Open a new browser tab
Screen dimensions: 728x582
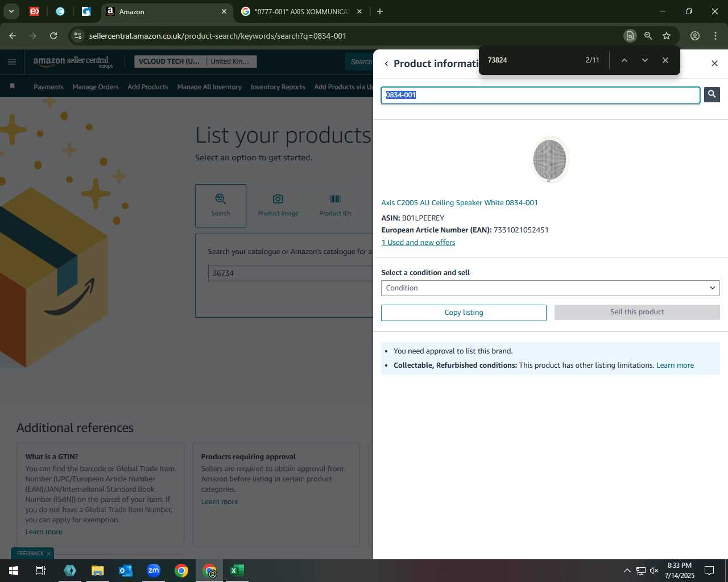(x=380, y=11)
